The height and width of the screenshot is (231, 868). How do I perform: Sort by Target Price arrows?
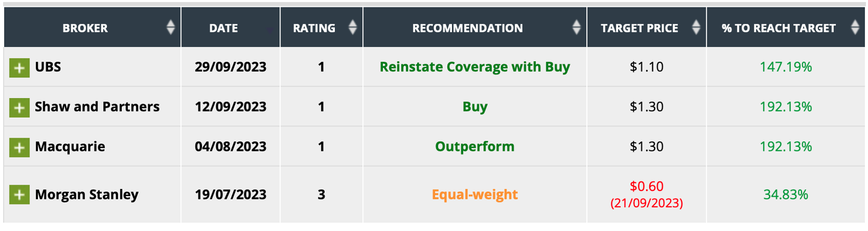tap(696, 27)
